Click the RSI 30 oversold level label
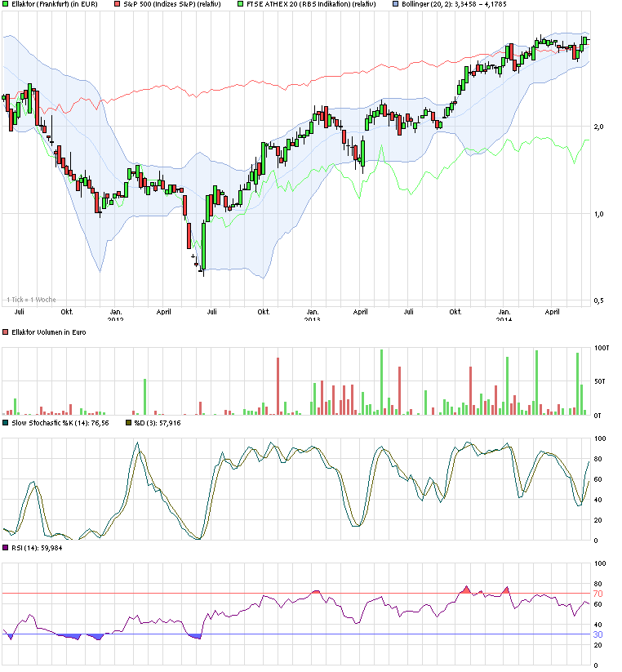622x672 pixels. coord(598,634)
